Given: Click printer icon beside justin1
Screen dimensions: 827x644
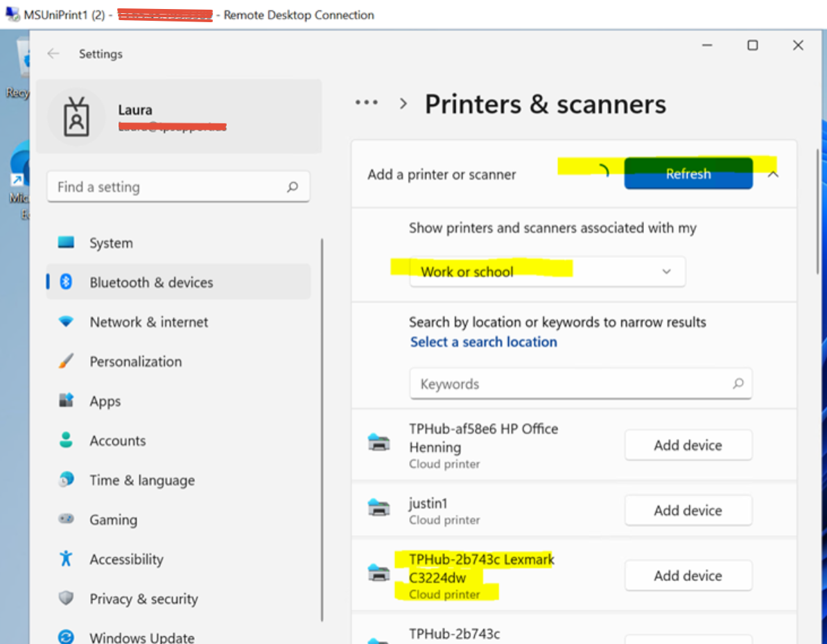Looking at the screenshot, I should tap(378, 507).
